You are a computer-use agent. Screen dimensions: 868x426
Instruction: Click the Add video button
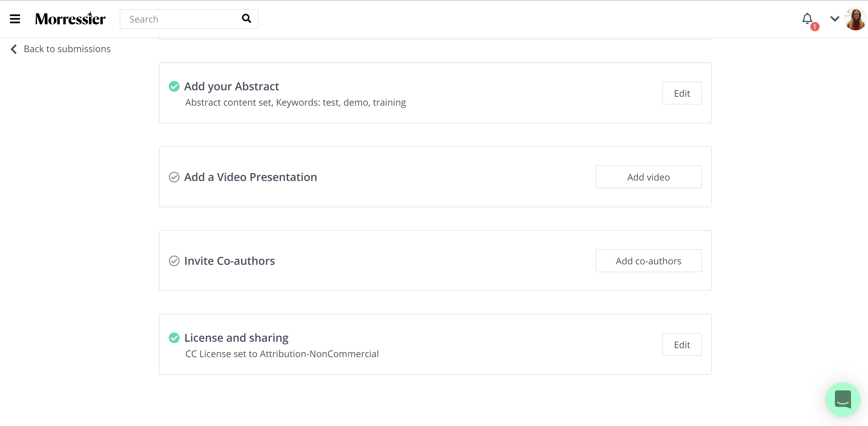648,177
